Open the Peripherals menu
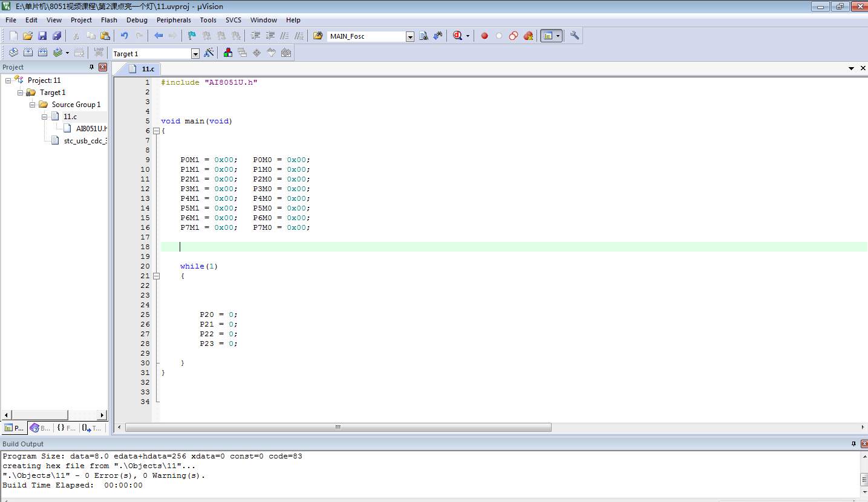This screenshot has width=868, height=502. pyautogui.click(x=174, y=20)
